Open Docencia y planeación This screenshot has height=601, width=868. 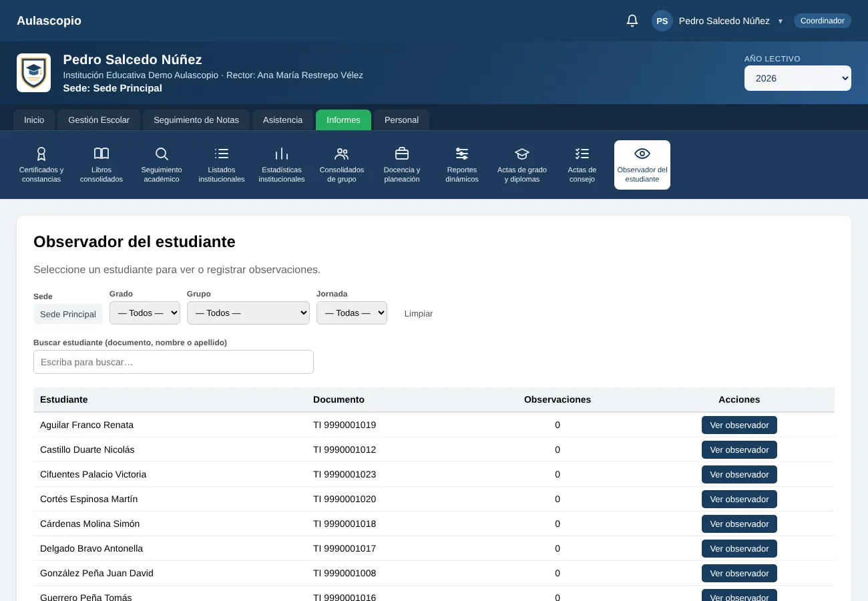402,165
